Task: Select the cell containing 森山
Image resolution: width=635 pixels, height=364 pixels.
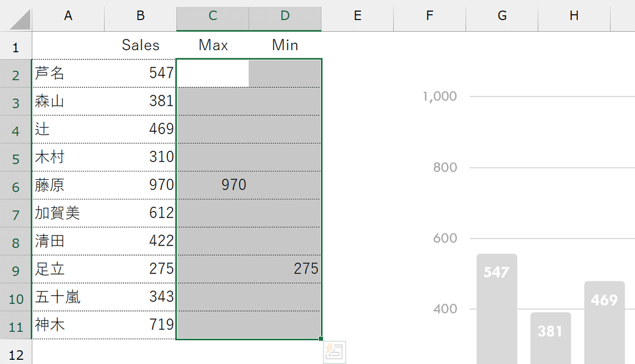Action: coord(68,101)
